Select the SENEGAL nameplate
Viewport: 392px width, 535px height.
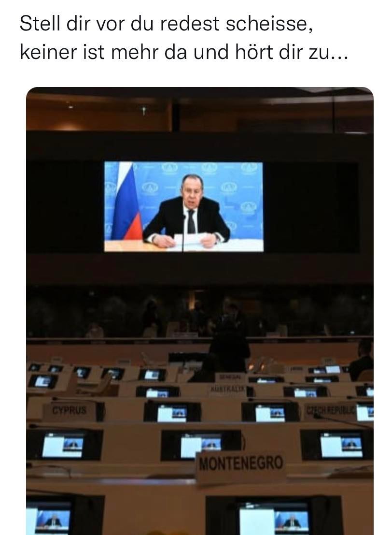[230, 377]
